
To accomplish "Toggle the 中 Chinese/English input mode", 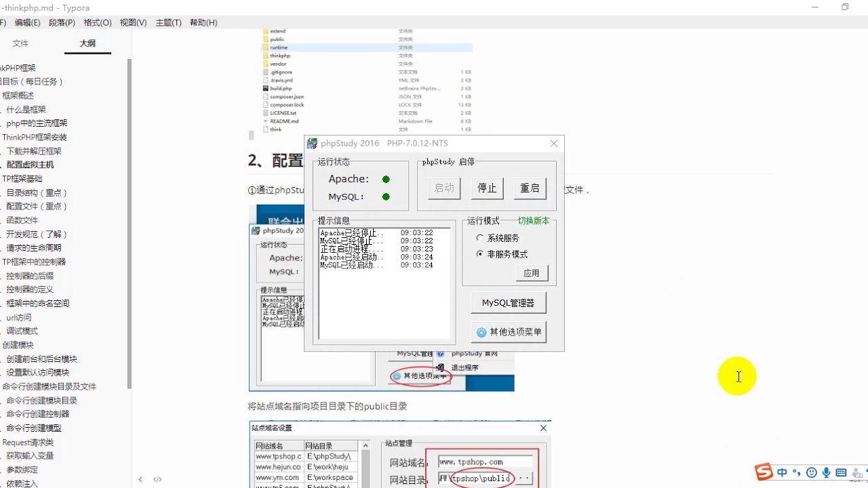I will pyautogui.click(x=782, y=472).
